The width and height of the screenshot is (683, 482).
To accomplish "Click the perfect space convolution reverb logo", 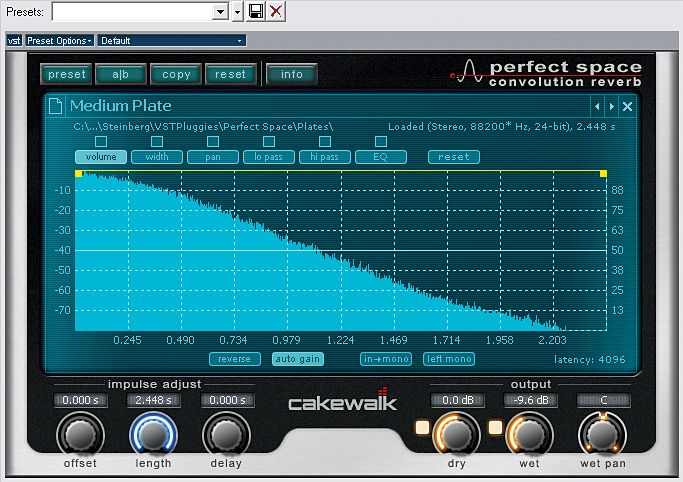I will pyautogui.click(x=546, y=73).
